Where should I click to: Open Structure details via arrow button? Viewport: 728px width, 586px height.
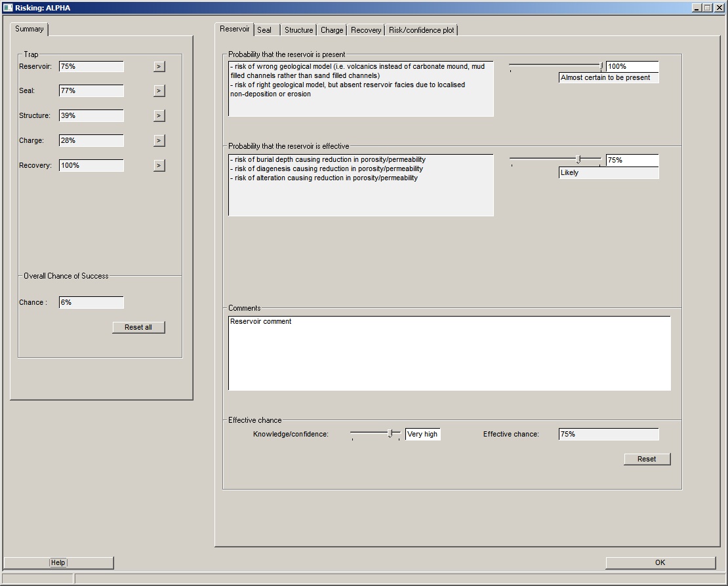tap(159, 116)
